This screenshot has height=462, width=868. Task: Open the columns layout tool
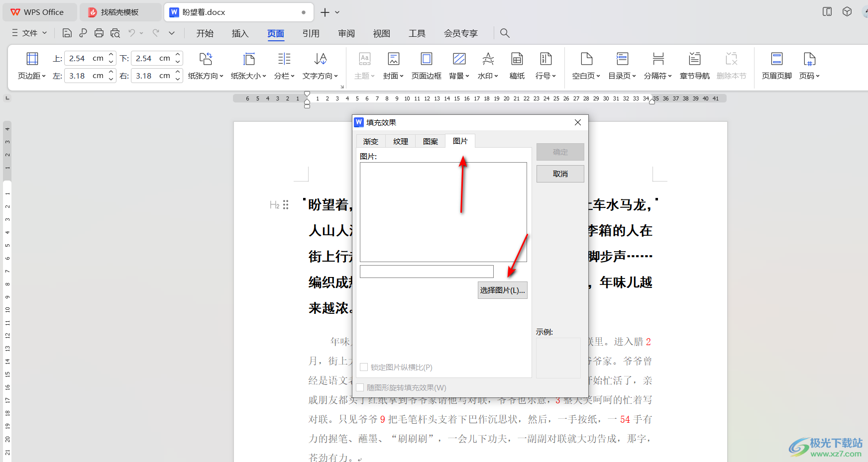click(x=284, y=66)
